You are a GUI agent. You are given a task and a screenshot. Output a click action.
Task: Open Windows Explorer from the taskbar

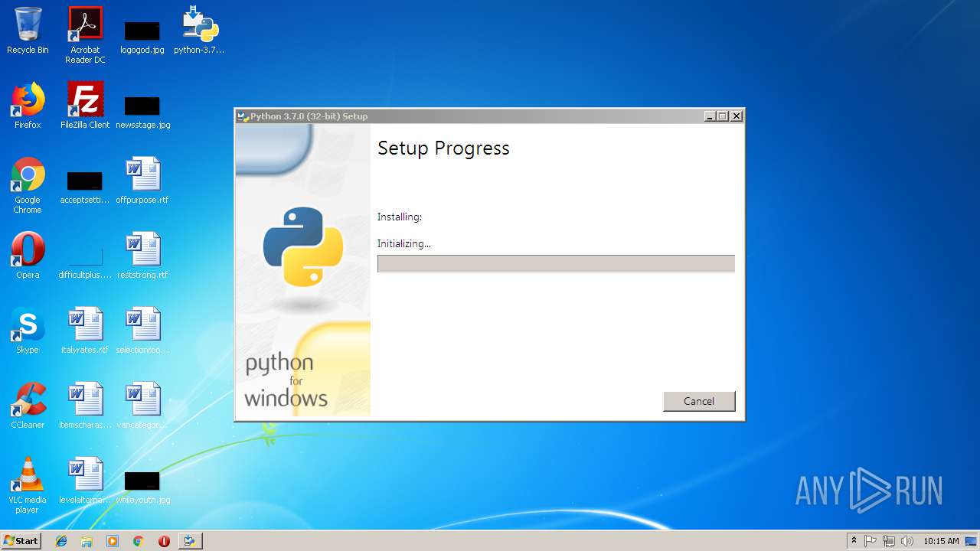coord(87,541)
